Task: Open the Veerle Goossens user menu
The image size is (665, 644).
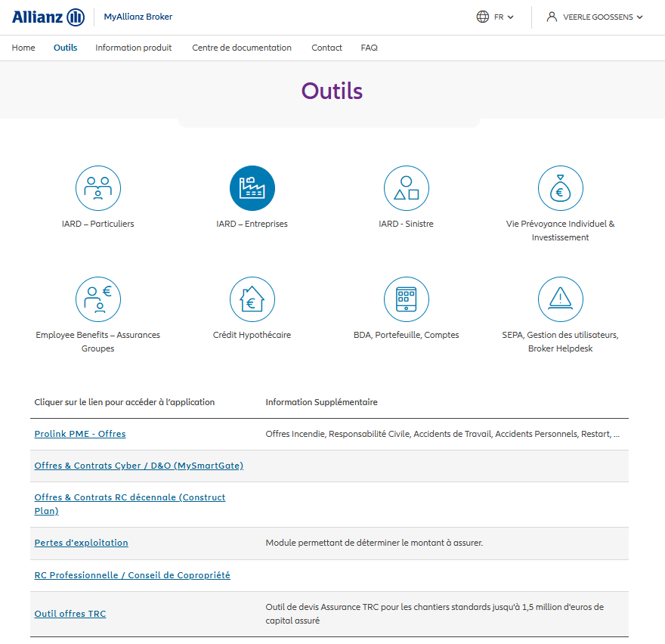Action: pos(595,17)
